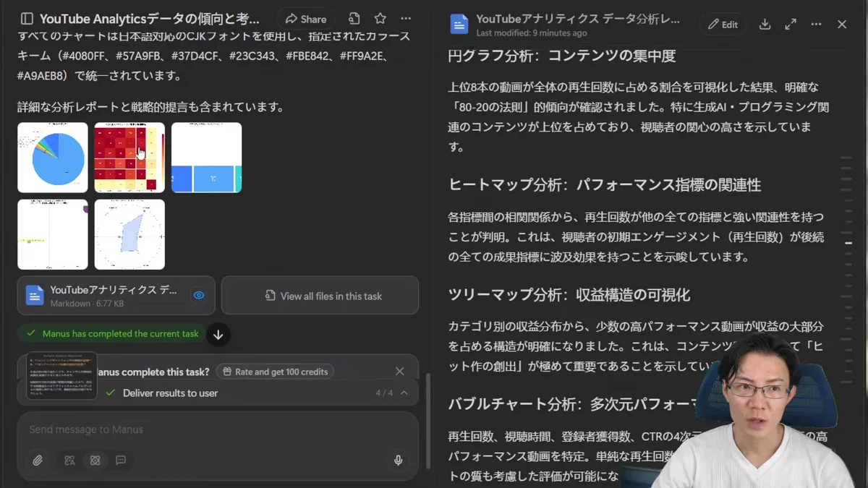Click heading 円グラフ分析：コンテンツの集中度
868x488 pixels.
[x=562, y=55]
